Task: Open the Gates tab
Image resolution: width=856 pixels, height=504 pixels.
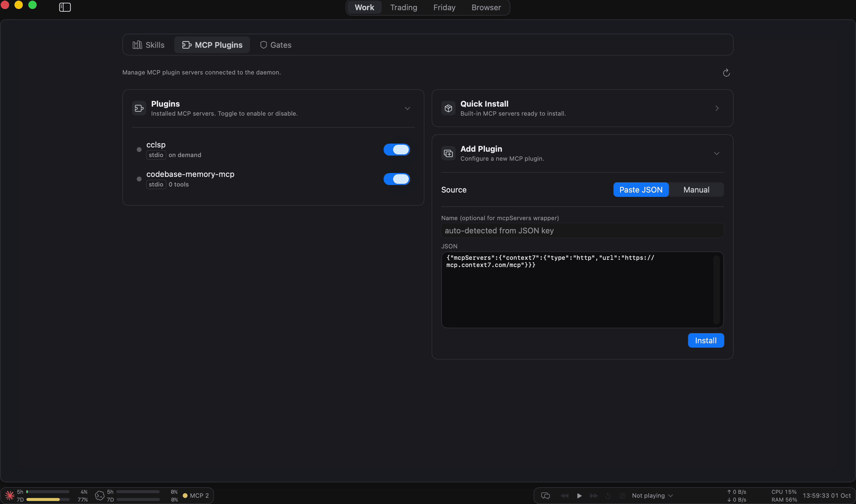Action: click(x=276, y=45)
